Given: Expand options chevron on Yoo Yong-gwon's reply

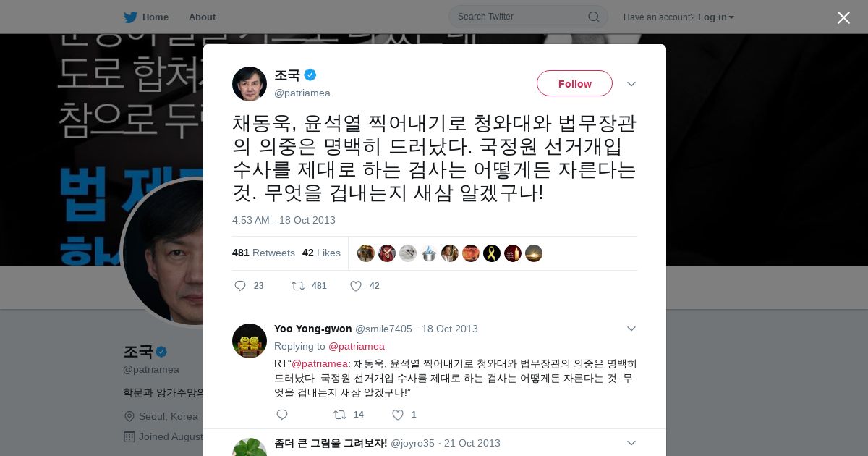Looking at the screenshot, I should [x=631, y=329].
